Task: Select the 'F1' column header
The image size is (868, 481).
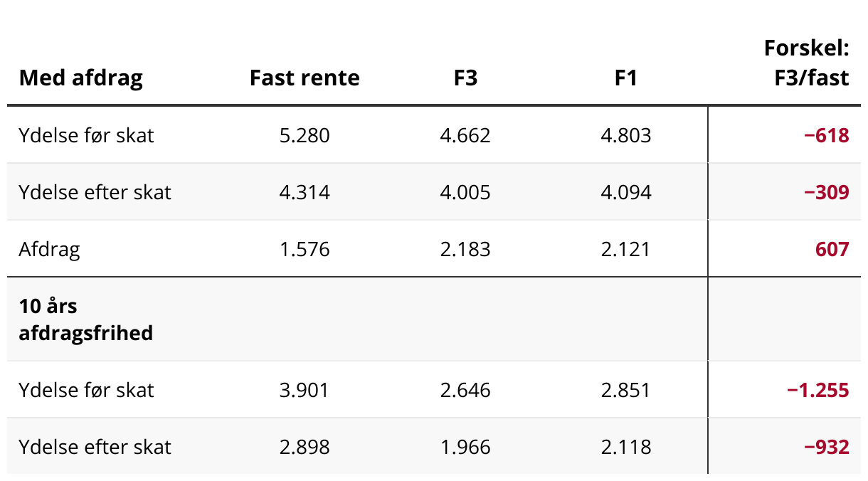Action: pyautogui.click(x=625, y=78)
